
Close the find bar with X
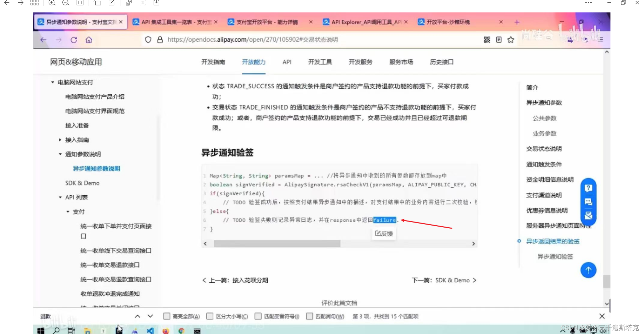(602, 316)
